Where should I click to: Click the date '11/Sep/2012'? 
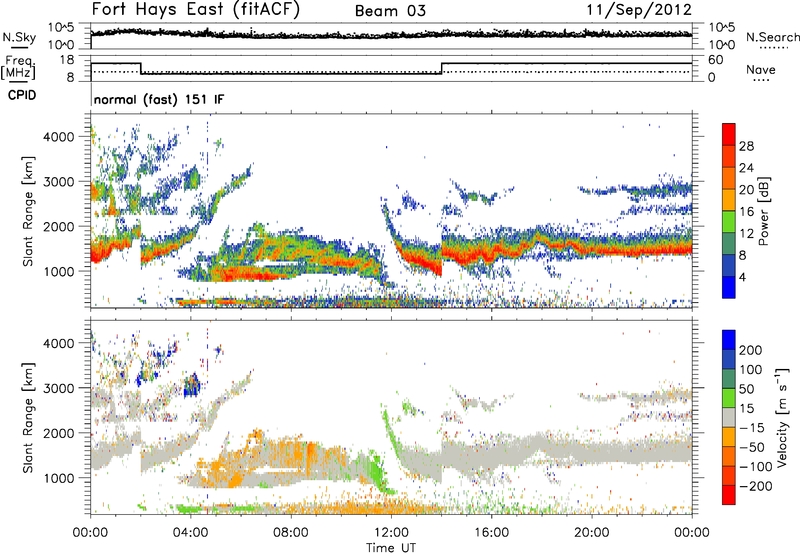tap(639, 9)
